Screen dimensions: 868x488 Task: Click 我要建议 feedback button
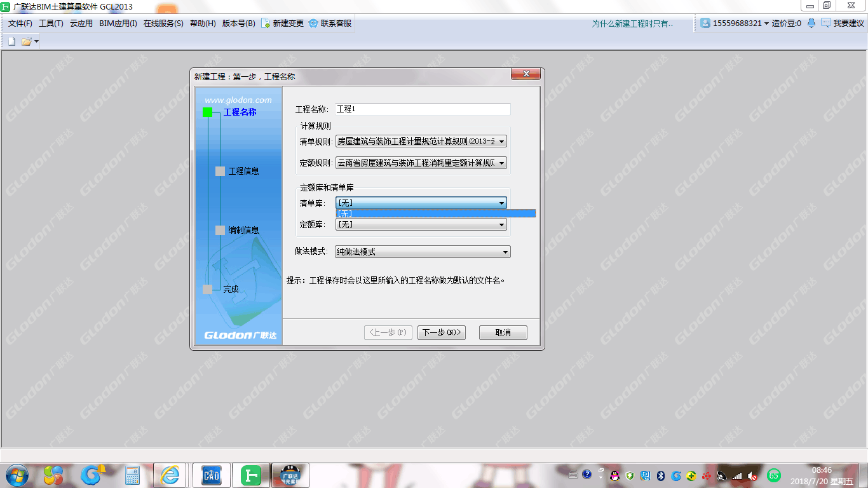[843, 24]
